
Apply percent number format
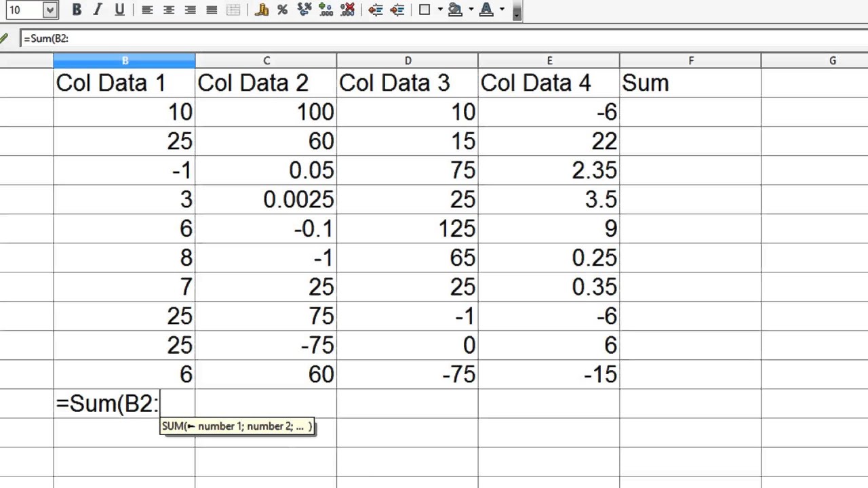(283, 9)
